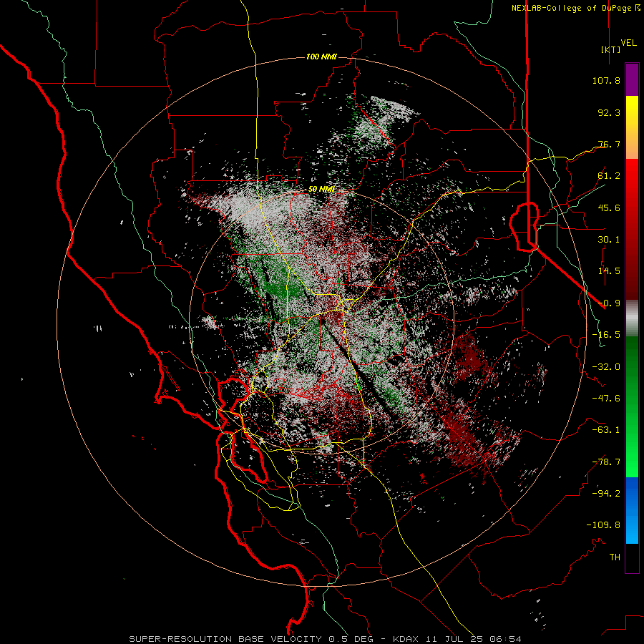Select the -78.7 scale value
The width and height of the screenshot is (644, 644).
606,462
